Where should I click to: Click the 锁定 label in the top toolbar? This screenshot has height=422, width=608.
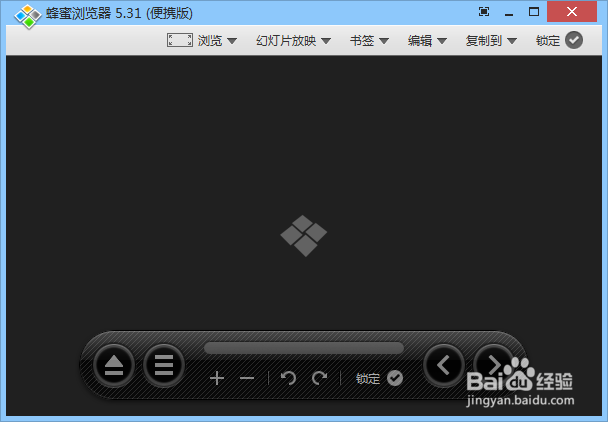[548, 40]
